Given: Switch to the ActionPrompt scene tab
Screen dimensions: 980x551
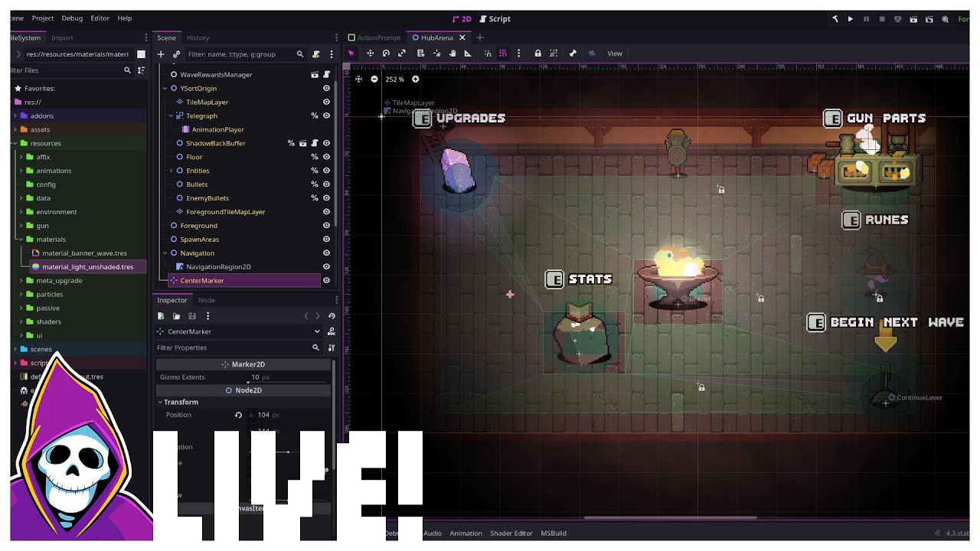Looking at the screenshot, I should coord(374,37).
